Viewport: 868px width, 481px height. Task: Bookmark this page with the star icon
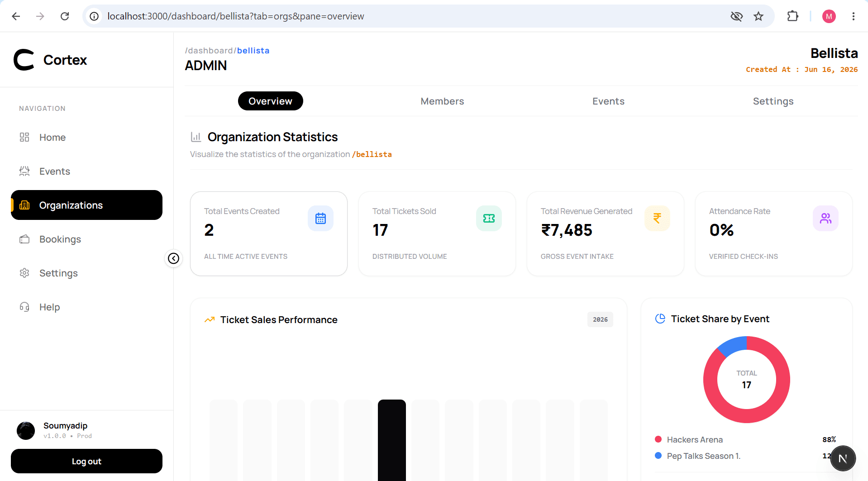(x=758, y=16)
